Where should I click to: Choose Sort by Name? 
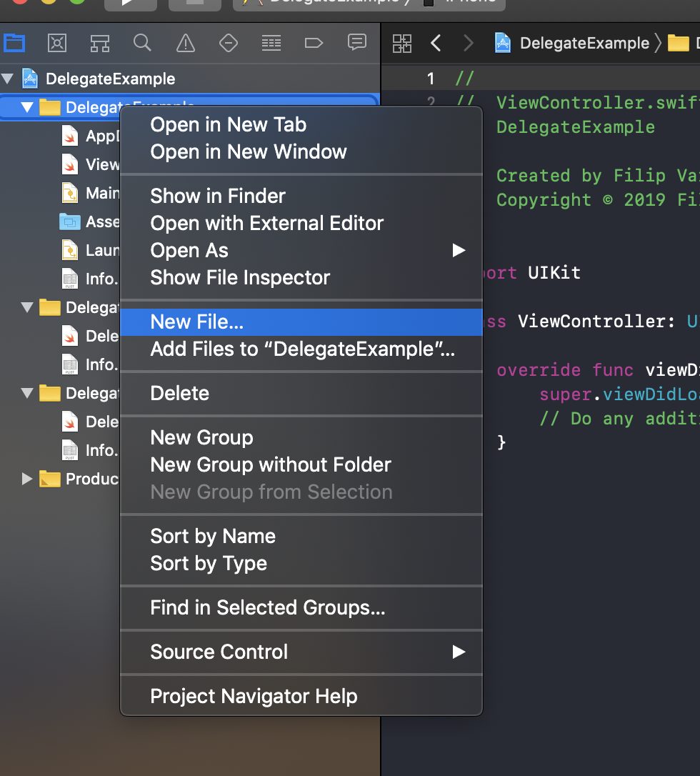click(301, 537)
